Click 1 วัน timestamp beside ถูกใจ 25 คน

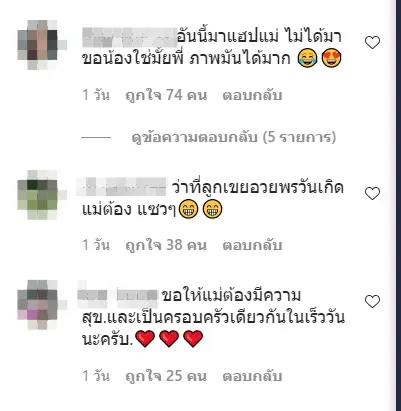tap(96, 376)
